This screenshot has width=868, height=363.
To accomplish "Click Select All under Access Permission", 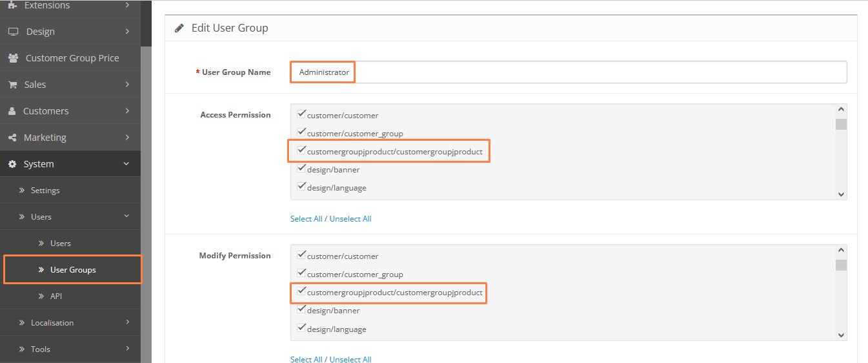I will 306,219.
